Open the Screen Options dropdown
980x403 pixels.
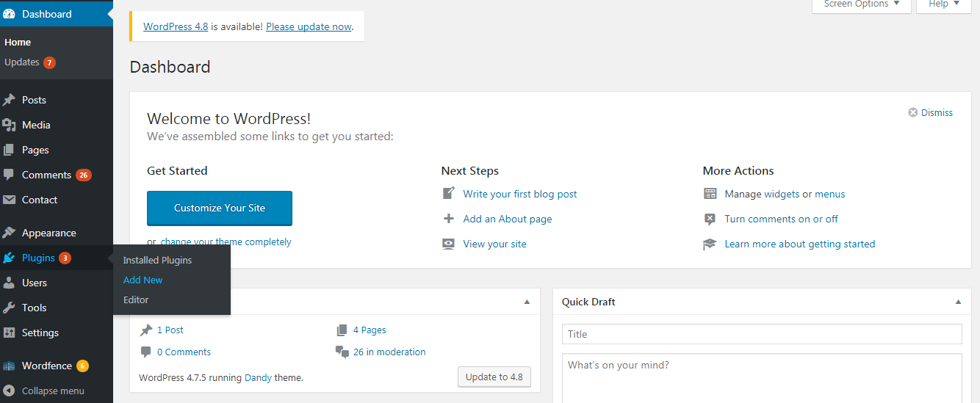[861, 4]
